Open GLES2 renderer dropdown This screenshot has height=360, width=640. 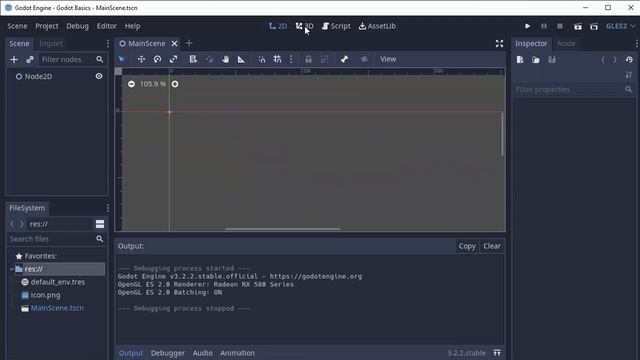(x=620, y=26)
